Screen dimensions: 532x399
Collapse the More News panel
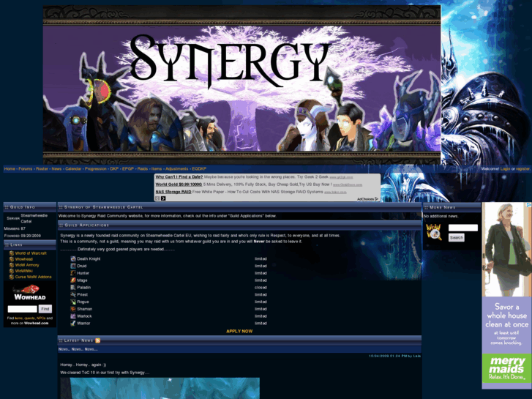click(426, 207)
